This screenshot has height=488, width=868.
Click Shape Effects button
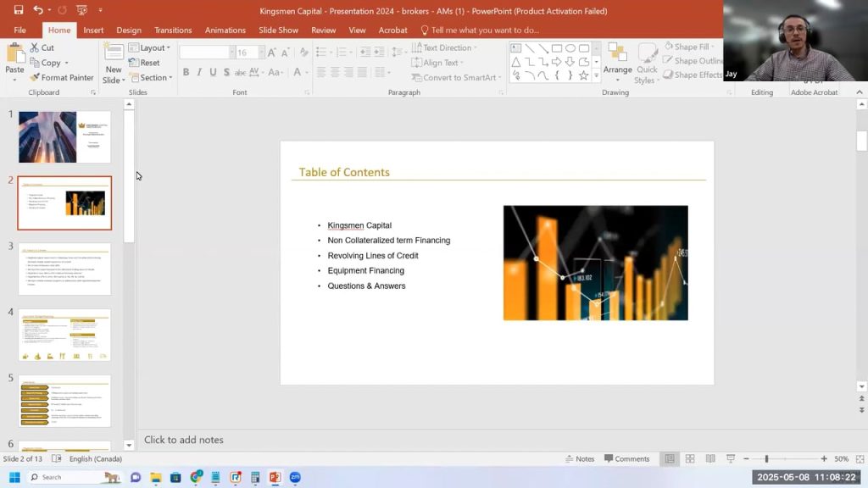click(x=693, y=75)
